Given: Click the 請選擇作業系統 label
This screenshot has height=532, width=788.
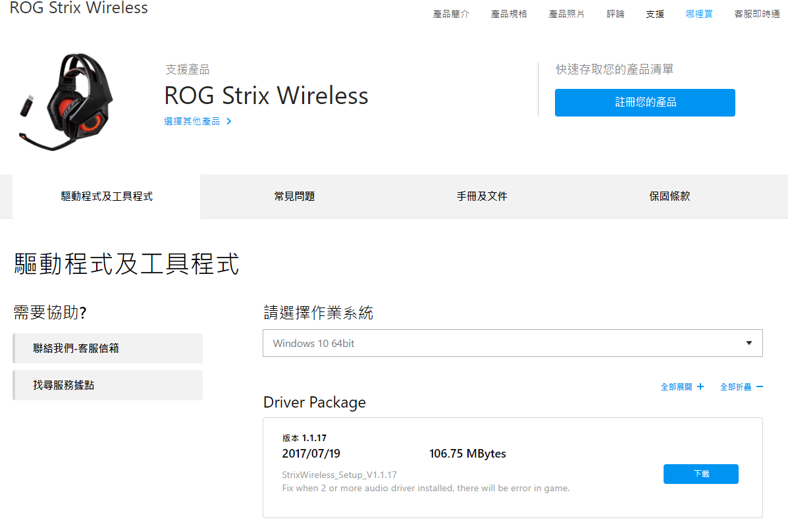Looking at the screenshot, I should click(319, 313).
